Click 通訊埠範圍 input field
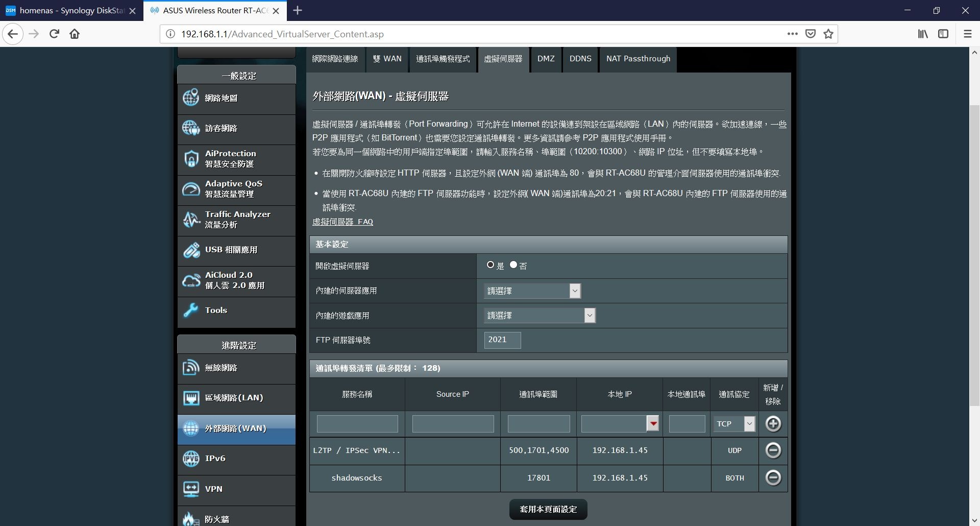 tap(538, 423)
